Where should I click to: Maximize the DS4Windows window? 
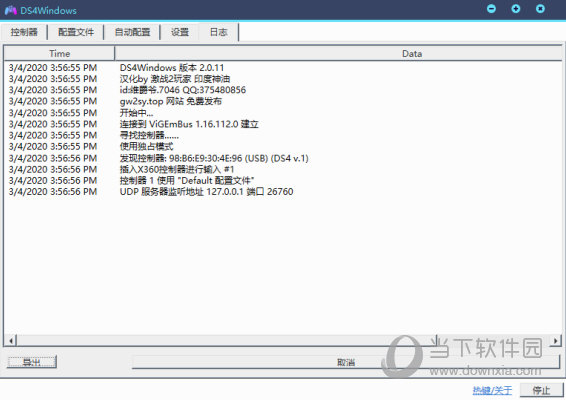tap(516, 9)
